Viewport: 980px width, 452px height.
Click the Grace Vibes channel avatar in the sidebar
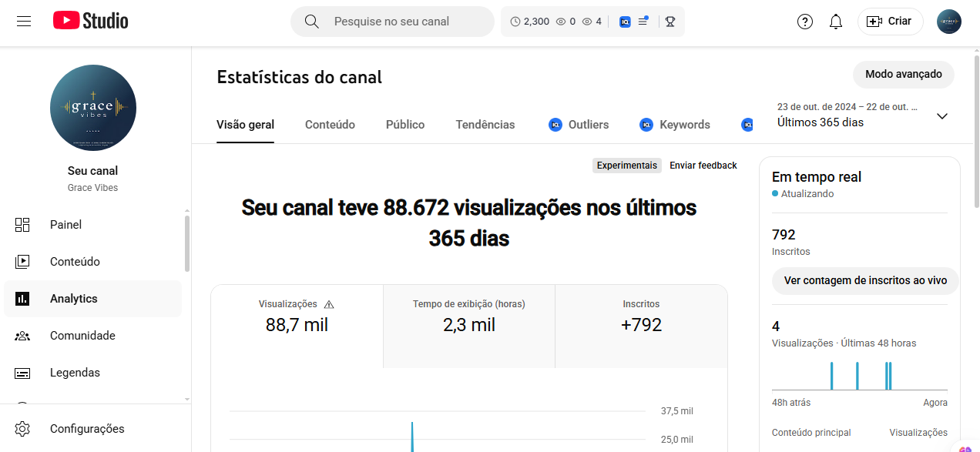[93, 108]
